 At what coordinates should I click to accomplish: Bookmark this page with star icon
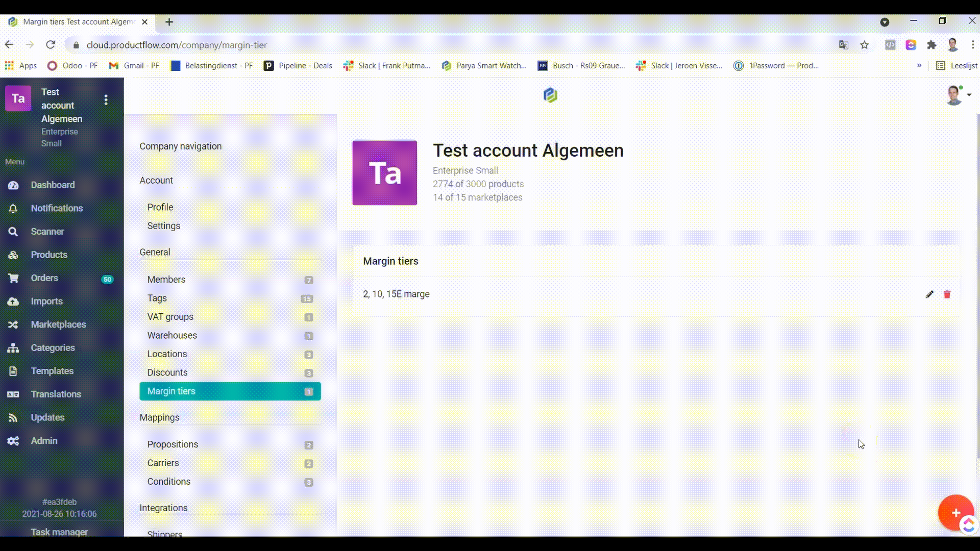click(x=864, y=45)
